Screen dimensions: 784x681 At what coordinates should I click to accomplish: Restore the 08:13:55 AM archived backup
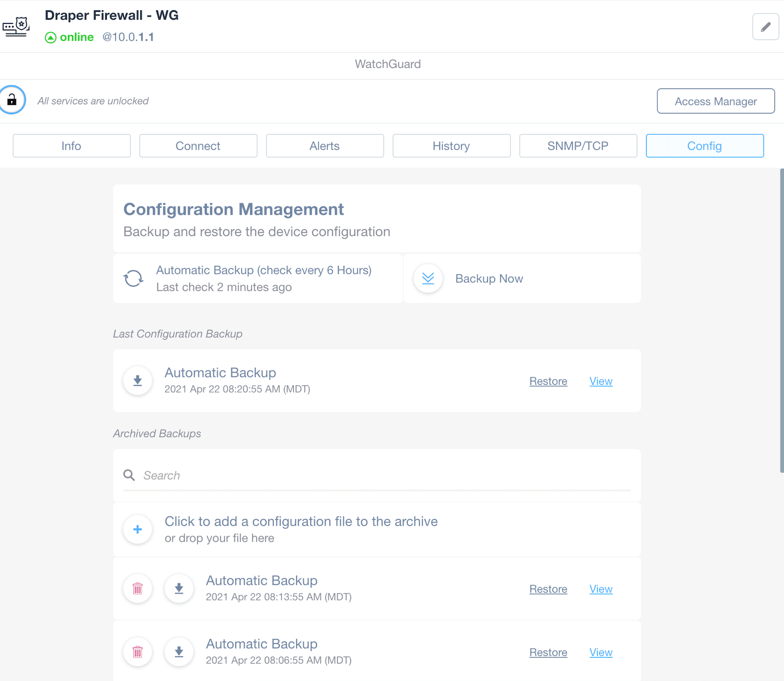(548, 589)
